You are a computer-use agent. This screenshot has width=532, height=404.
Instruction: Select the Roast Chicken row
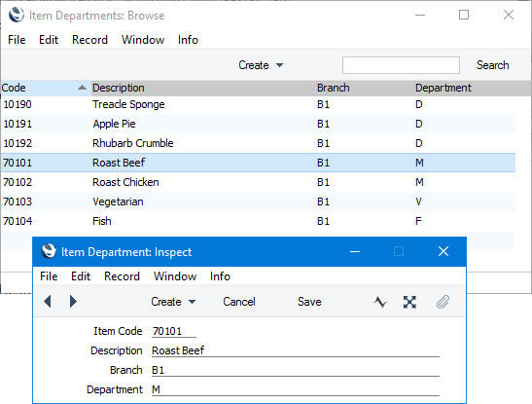[258, 182]
